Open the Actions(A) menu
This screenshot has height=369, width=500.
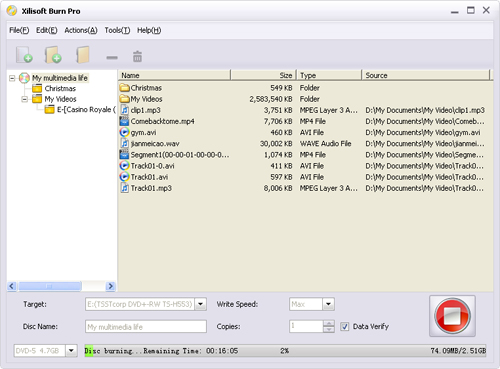click(81, 30)
